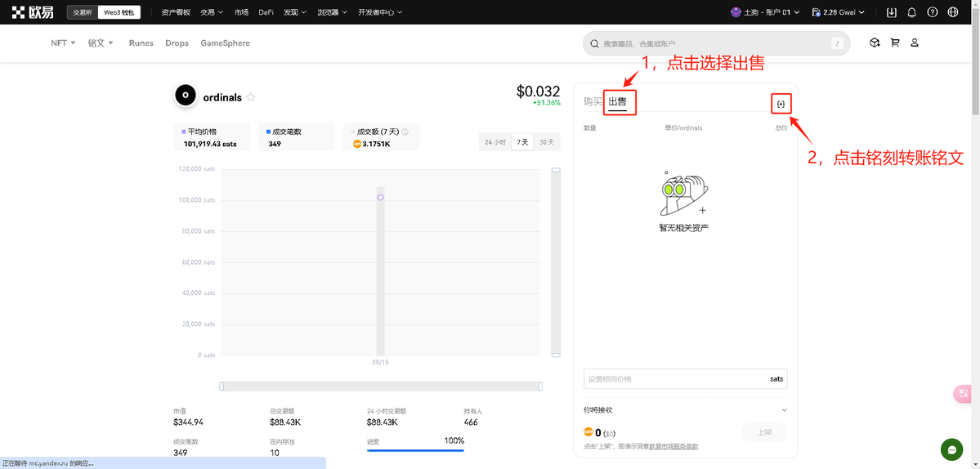Screen dimensions: 980x469
Task: Open the shopping cart
Action: point(895,42)
